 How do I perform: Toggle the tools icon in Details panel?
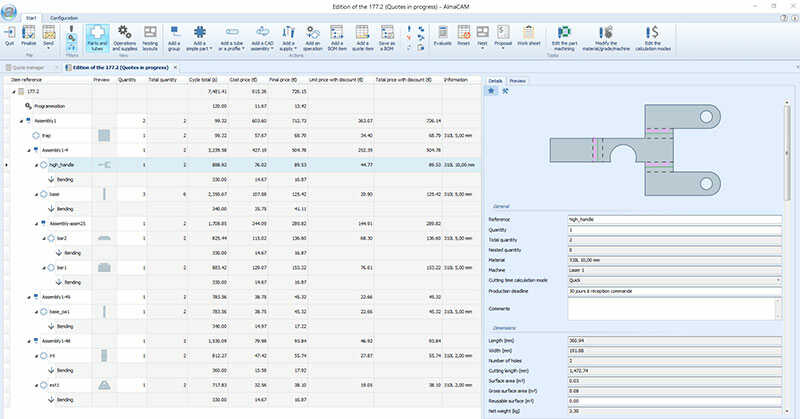[x=506, y=91]
